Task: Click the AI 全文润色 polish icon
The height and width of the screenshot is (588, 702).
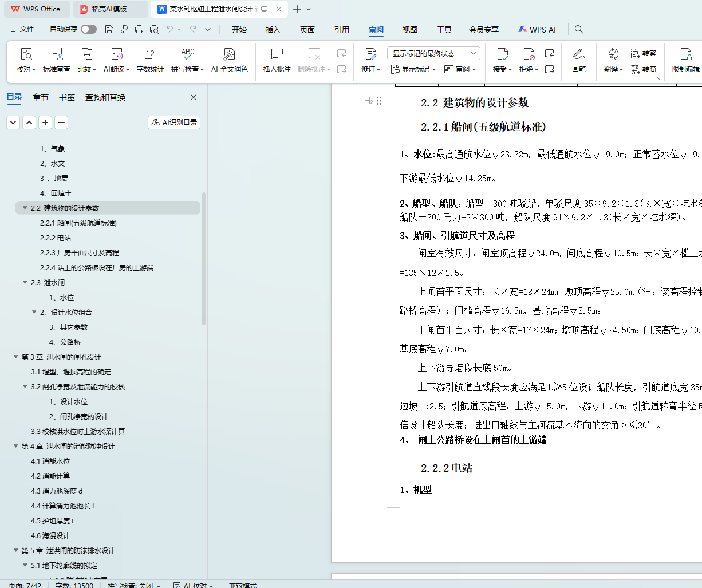Action: 229,55
